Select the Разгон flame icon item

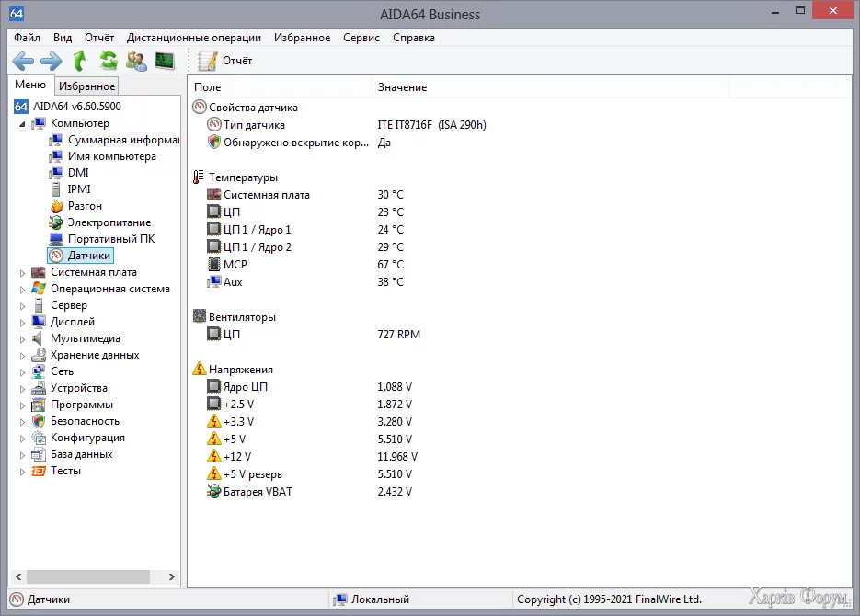[x=85, y=206]
